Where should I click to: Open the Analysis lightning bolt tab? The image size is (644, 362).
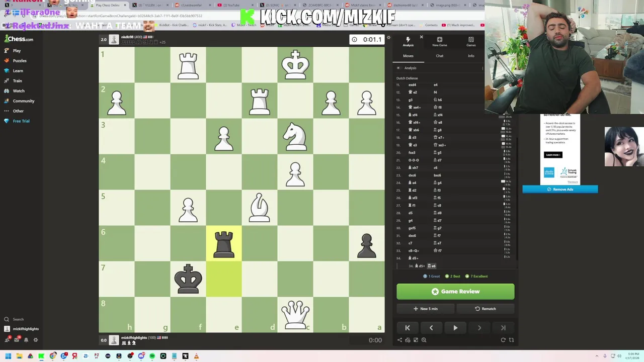(408, 42)
